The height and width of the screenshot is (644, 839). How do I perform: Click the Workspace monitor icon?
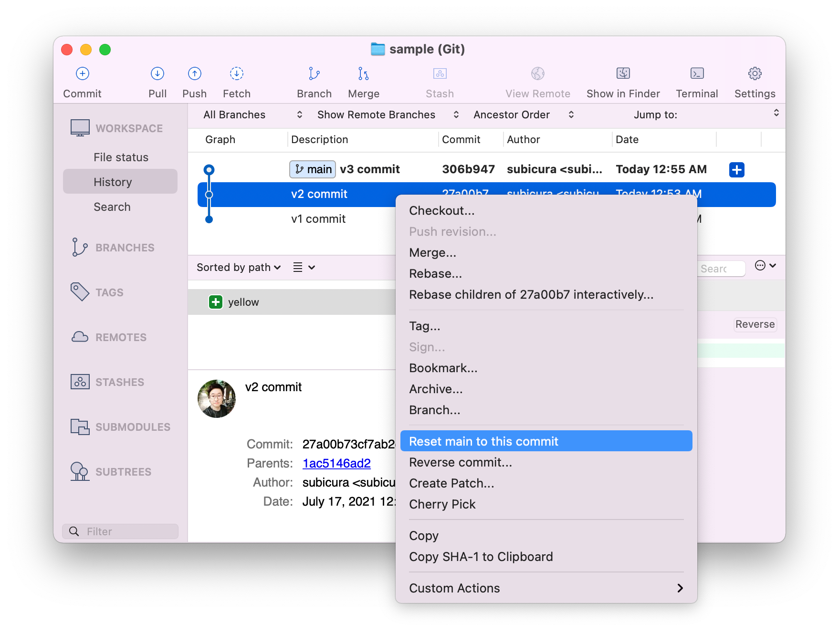coord(80,128)
